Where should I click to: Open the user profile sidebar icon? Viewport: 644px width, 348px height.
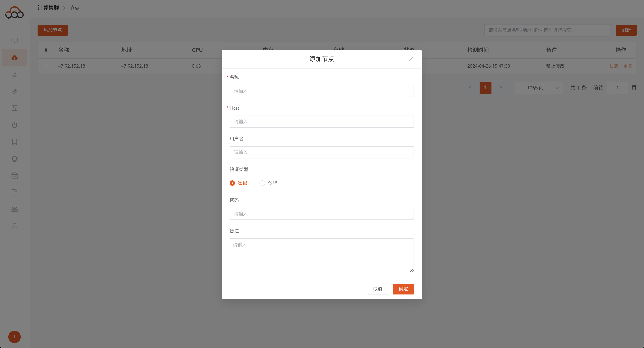coord(15,226)
